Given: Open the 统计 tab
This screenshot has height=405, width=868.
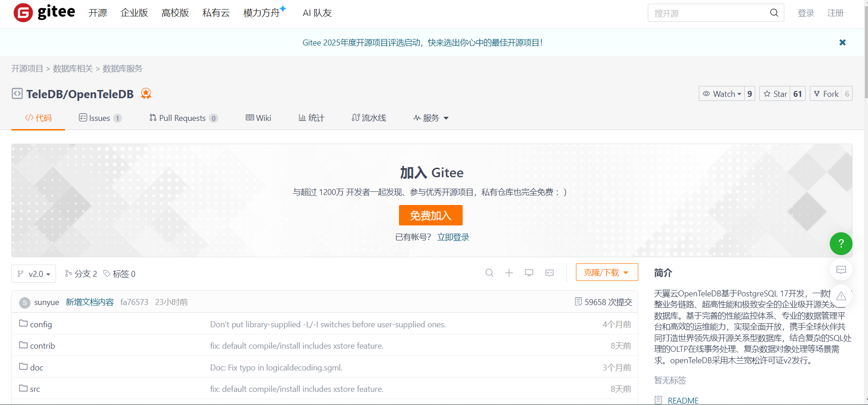Looking at the screenshot, I should click(x=312, y=118).
